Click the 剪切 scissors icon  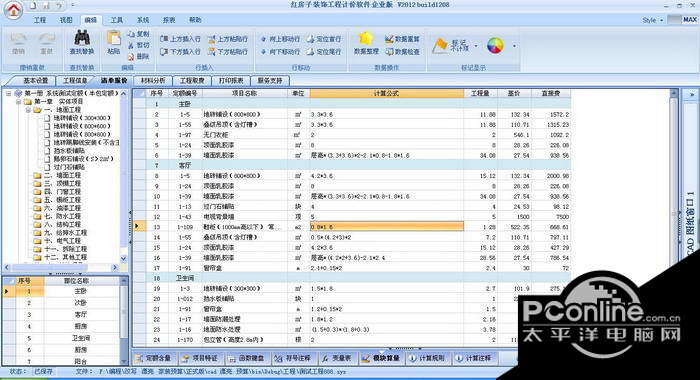point(139,45)
